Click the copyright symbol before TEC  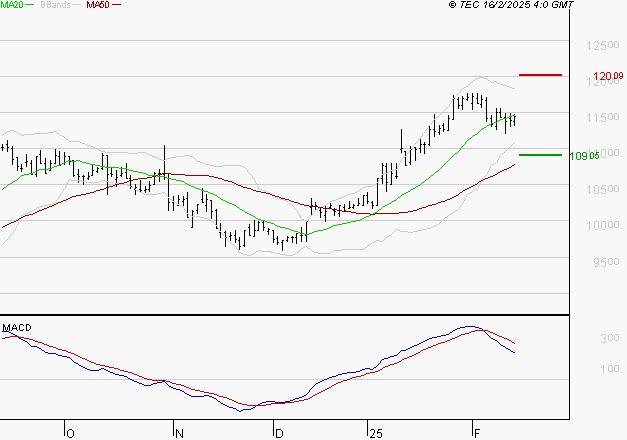click(453, 6)
